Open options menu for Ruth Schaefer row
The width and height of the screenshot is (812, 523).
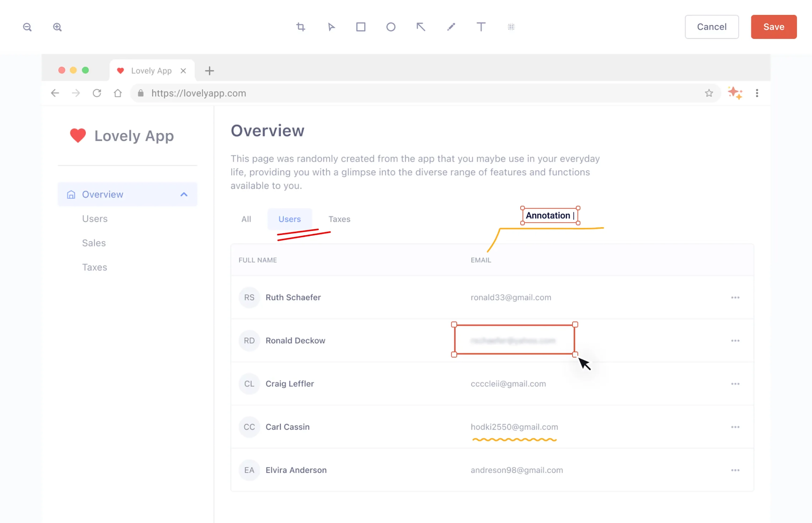[735, 297]
